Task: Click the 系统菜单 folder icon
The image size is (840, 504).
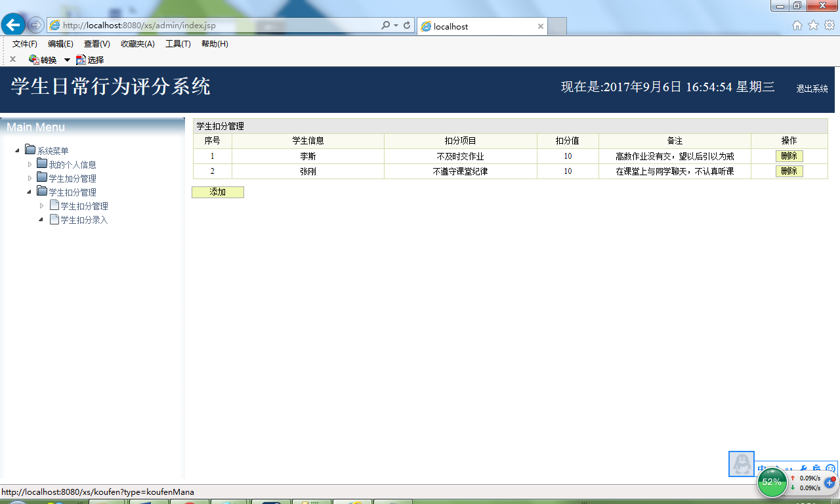Action: tap(30, 150)
